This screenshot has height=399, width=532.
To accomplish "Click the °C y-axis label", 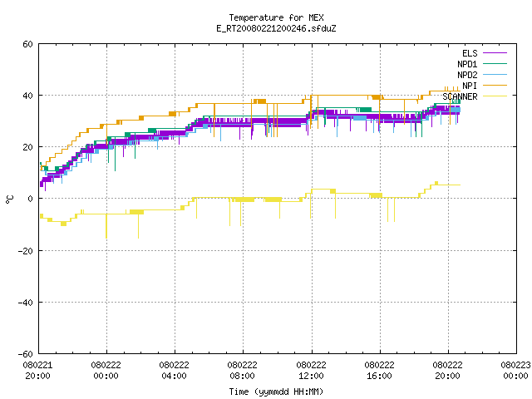I will pyautogui.click(x=9, y=199).
